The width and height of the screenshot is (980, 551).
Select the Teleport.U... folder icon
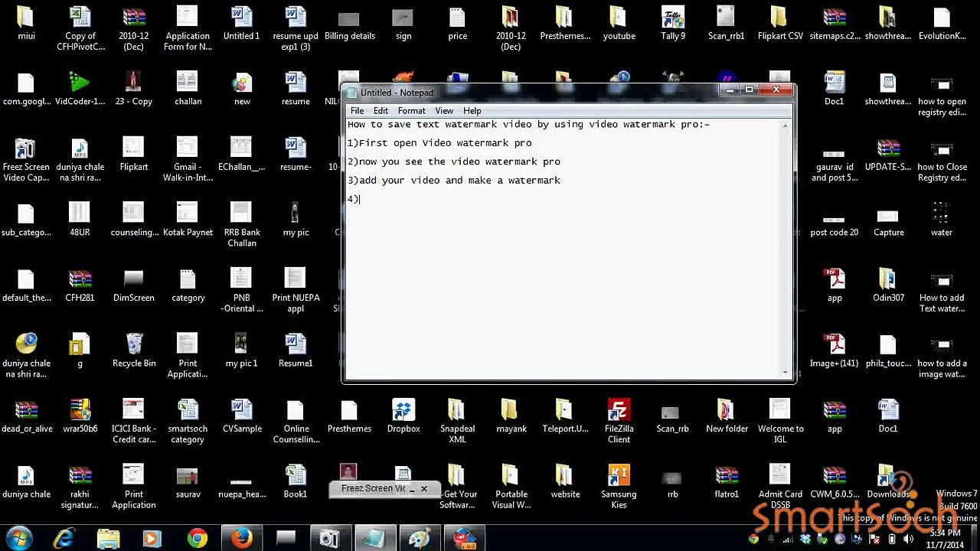coord(565,416)
